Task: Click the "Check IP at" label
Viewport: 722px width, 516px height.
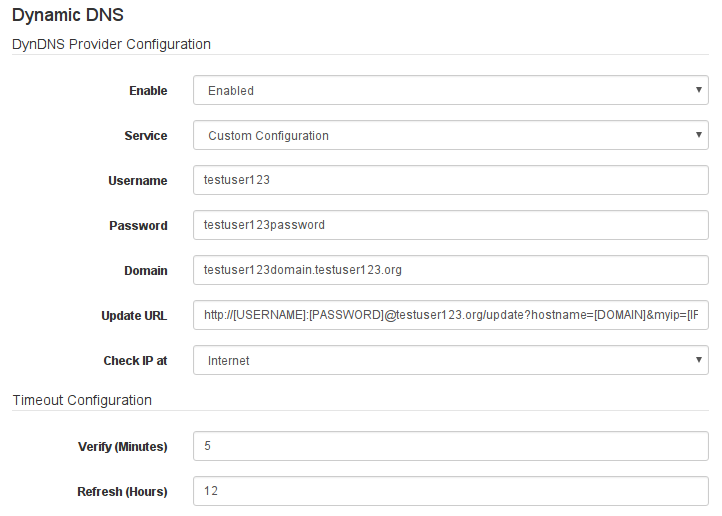Action: point(135,360)
